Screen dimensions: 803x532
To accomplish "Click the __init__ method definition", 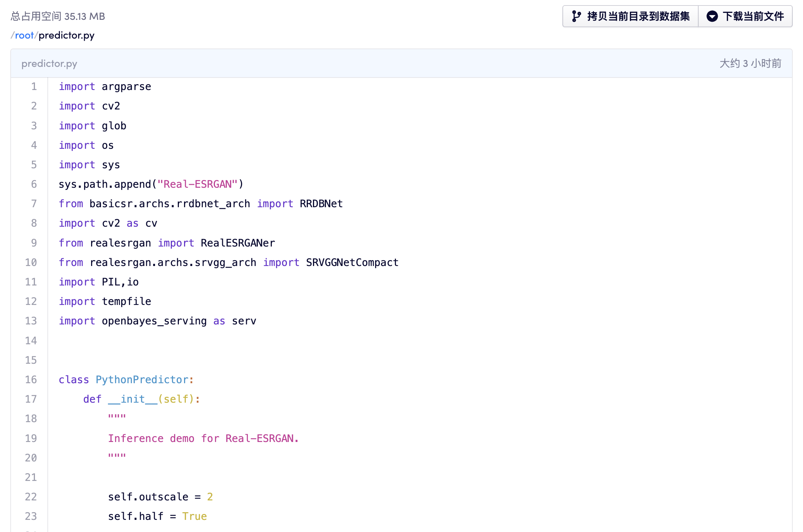I will click(133, 399).
